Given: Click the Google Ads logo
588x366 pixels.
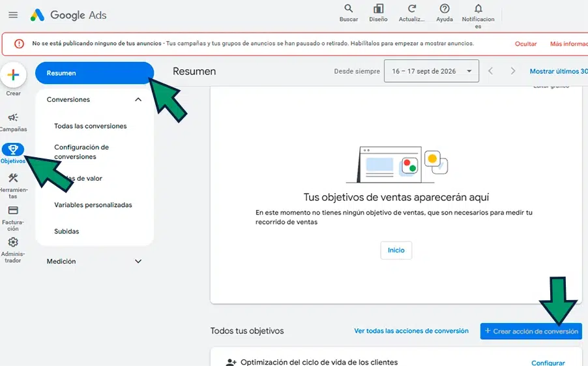Looking at the screenshot, I should [x=68, y=15].
